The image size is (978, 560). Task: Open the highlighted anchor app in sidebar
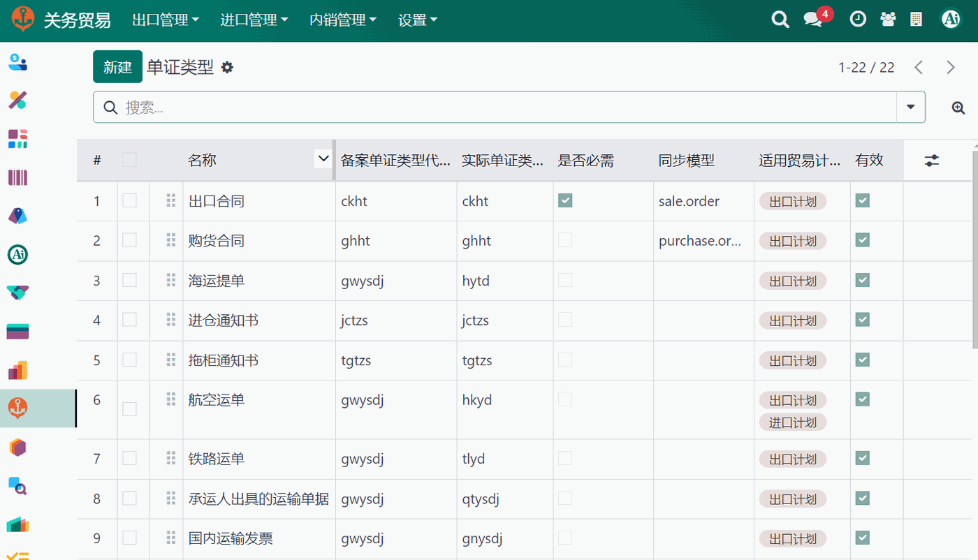[x=17, y=408]
